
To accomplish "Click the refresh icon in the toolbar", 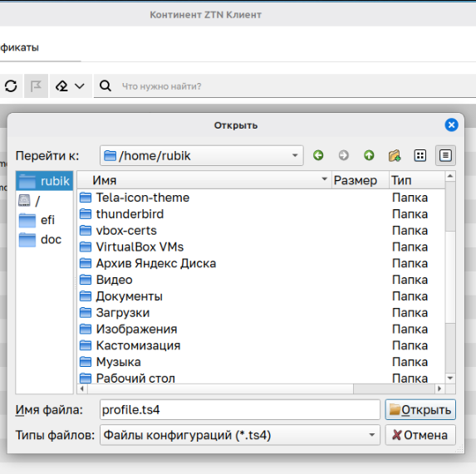I will 11,86.
